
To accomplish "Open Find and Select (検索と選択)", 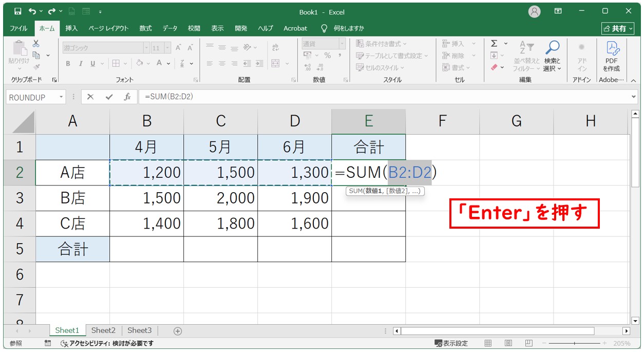I will click(x=553, y=56).
